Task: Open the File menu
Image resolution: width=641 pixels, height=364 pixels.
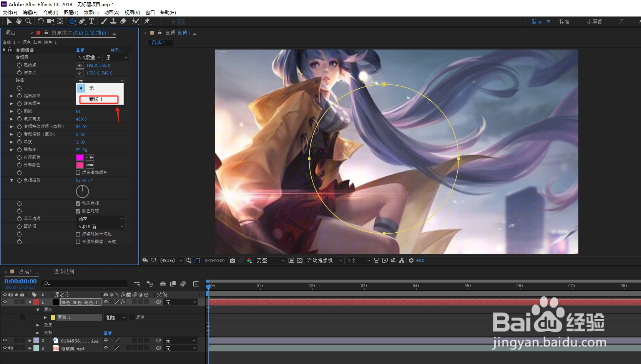Action: point(10,13)
